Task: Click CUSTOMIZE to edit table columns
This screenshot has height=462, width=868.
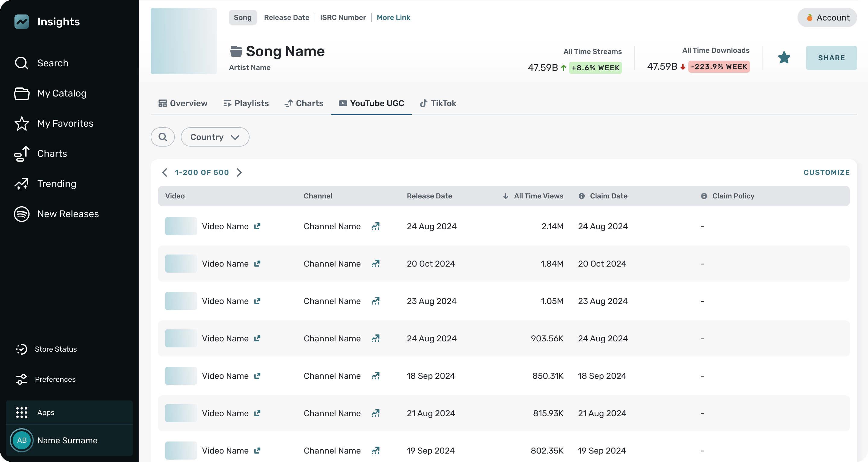Action: 826,173
